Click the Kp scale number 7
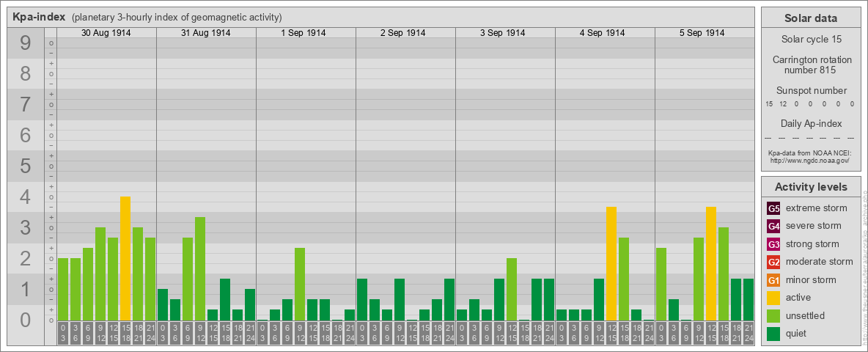868x352 pixels. pyautogui.click(x=25, y=105)
